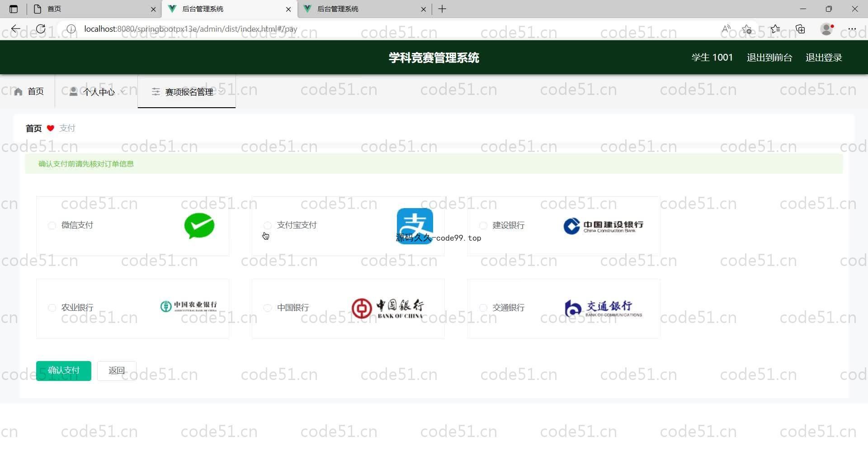Click the address bar URL
The width and height of the screenshot is (868, 466).
pos(190,29)
